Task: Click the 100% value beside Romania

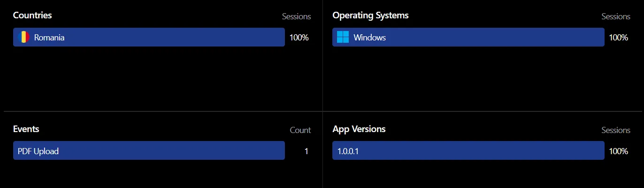Action: coord(299,38)
